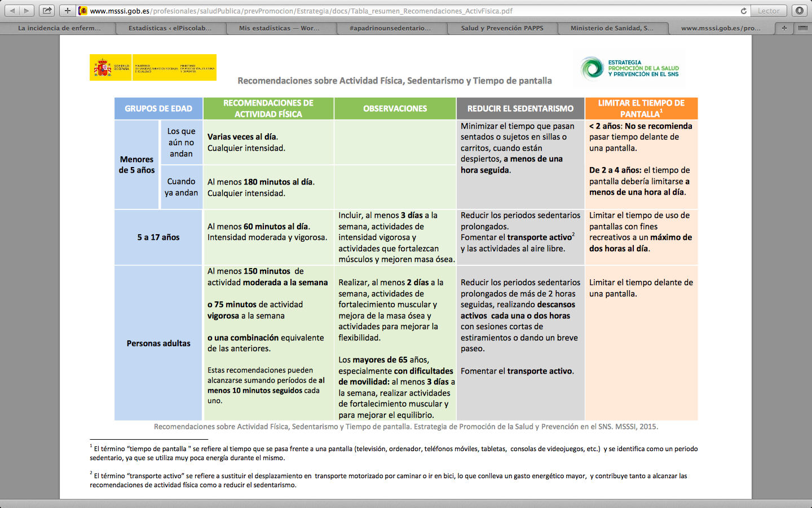Switch to 'Estadísticas ‹ elPiscolab...' tab
The height and width of the screenshot is (508, 812).
pyautogui.click(x=170, y=28)
